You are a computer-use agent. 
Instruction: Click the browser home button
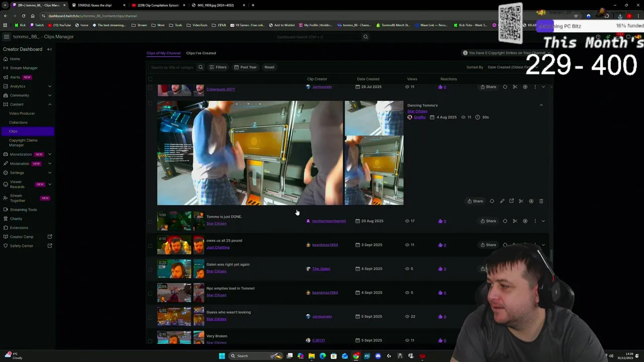click(33, 16)
